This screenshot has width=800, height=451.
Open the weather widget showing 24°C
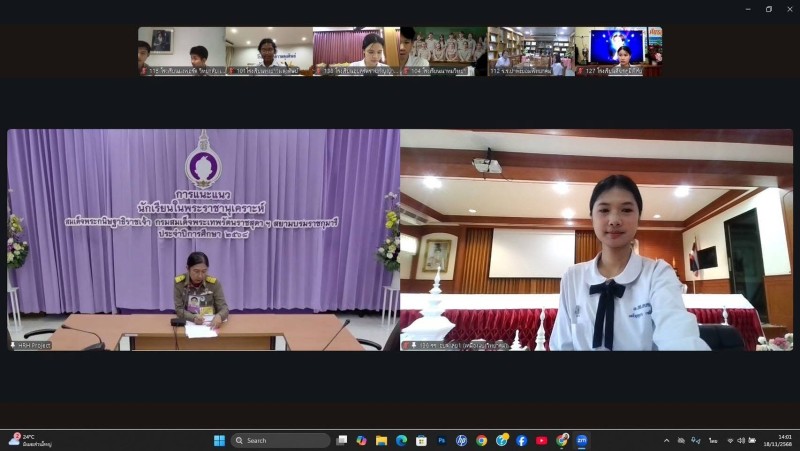pyautogui.click(x=30, y=440)
